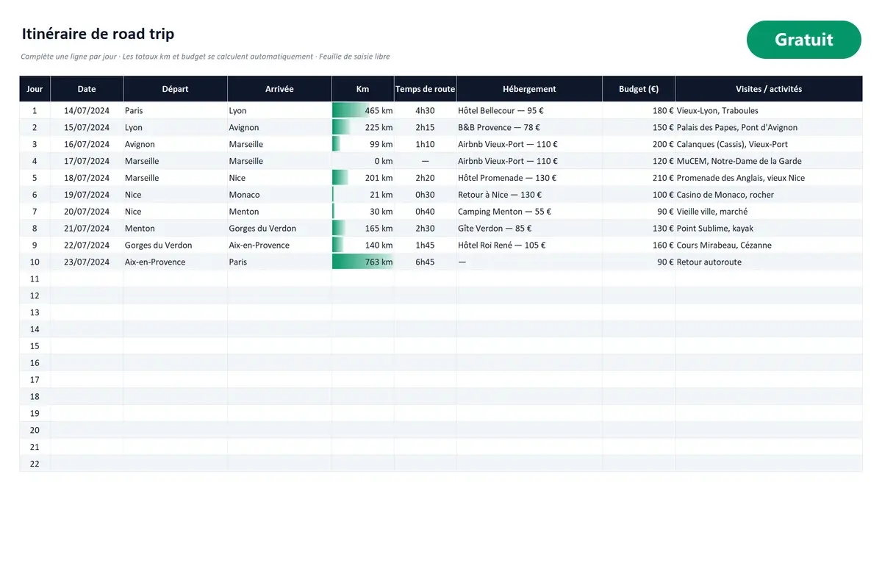Click the Palais des Papes, Pont d'Avignon cell
The height and width of the screenshot is (588, 882).
click(x=769, y=128)
